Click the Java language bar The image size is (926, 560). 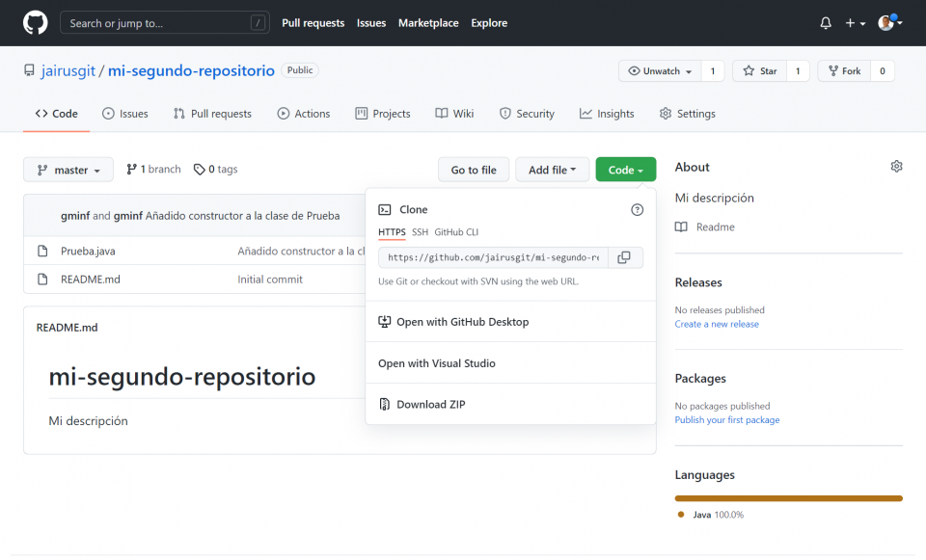tap(788, 498)
